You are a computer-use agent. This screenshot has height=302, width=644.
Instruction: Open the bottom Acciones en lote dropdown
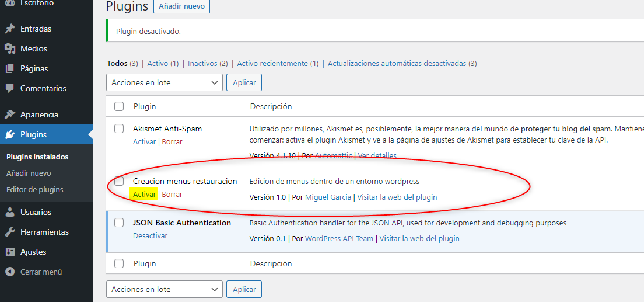pyautogui.click(x=164, y=289)
